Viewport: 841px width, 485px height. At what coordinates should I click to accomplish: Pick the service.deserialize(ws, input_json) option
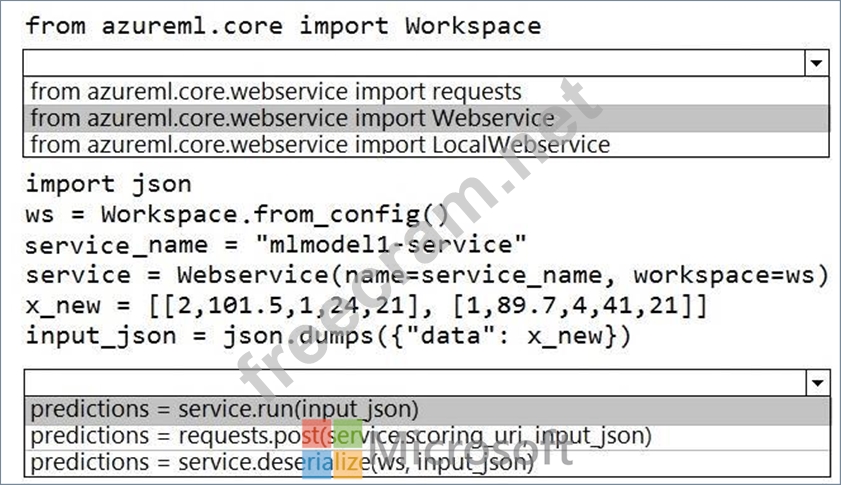(282, 462)
